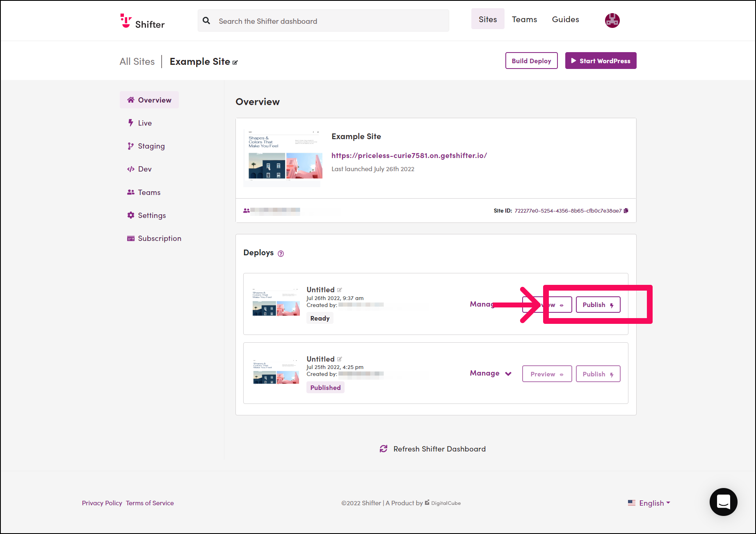Open the user avatar menu
The height and width of the screenshot is (534, 756).
[612, 20]
